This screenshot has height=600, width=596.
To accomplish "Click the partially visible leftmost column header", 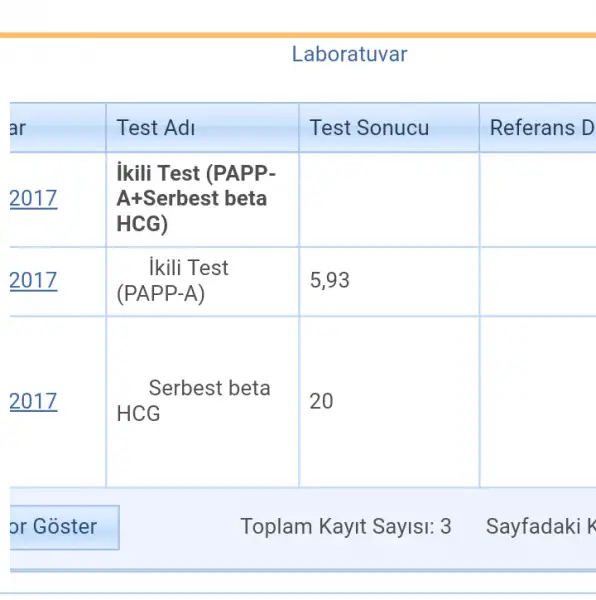I will pyautogui.click(x=58, y=127).
